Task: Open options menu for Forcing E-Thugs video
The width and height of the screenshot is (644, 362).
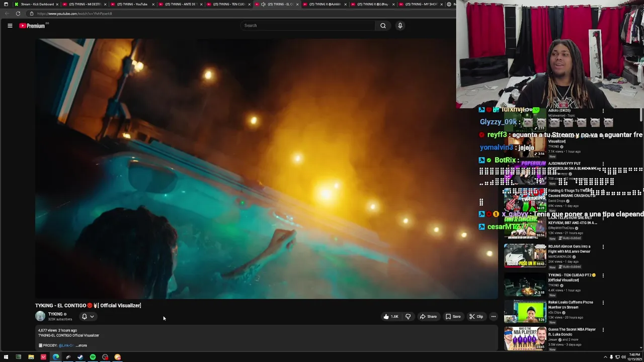Action: pyautogui.click(x=603, y=192)
